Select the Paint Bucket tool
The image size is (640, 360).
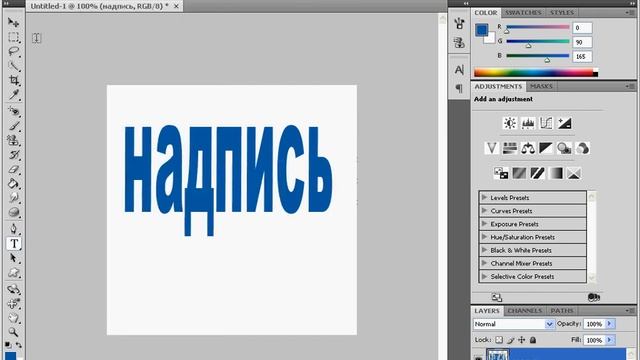[13, 184]
